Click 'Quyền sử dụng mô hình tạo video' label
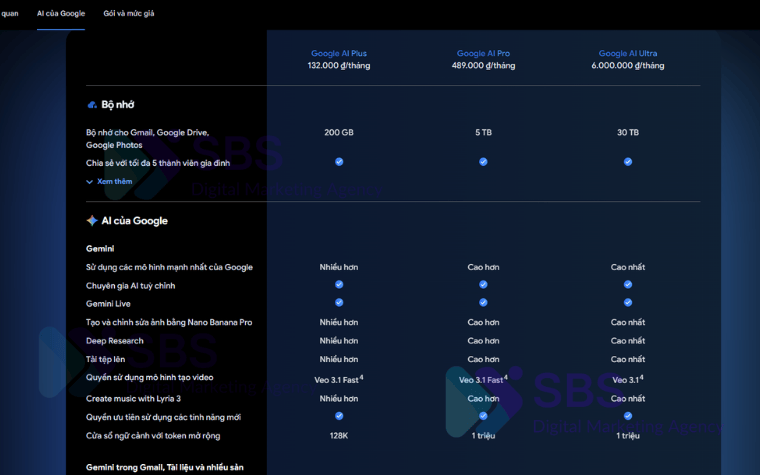 pyautogui.click(x=149, y=378)
